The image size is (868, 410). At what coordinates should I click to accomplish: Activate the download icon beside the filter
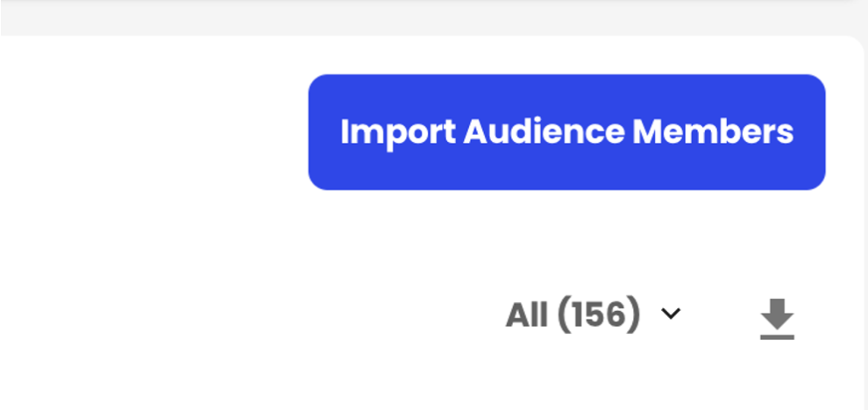click(x=777, y=319)
